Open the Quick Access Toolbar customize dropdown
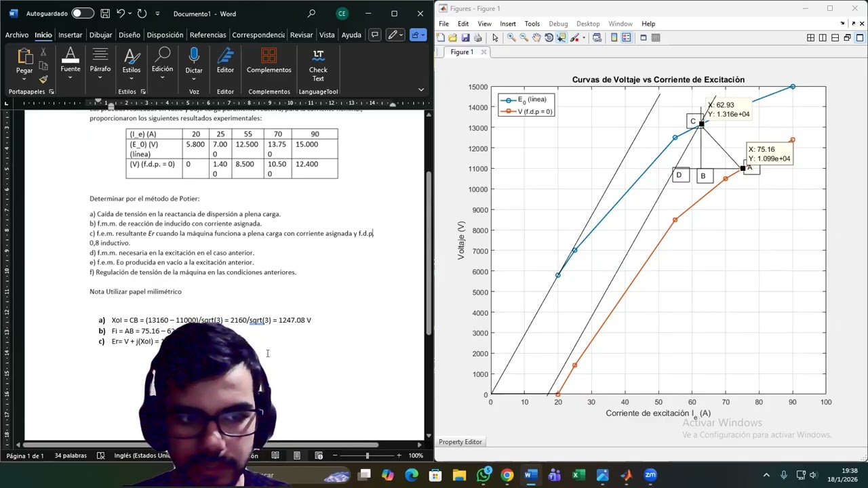The width and height of the screenshot is (868, 488). [157, 14]
